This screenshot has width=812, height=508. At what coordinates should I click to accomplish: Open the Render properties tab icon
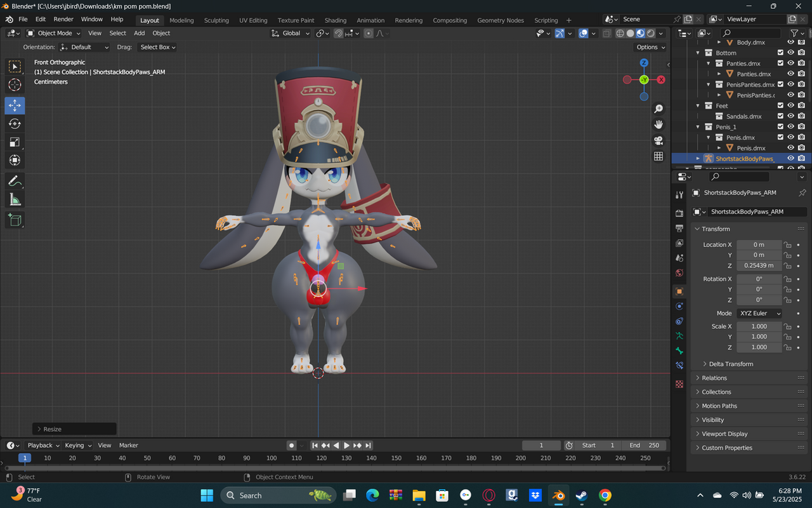point(679,213)
